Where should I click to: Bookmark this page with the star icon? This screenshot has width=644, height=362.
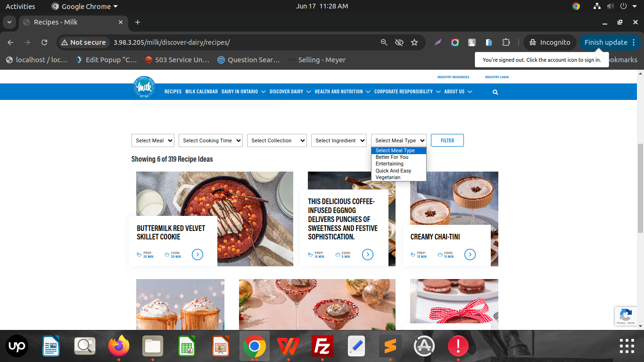point(414,42)
